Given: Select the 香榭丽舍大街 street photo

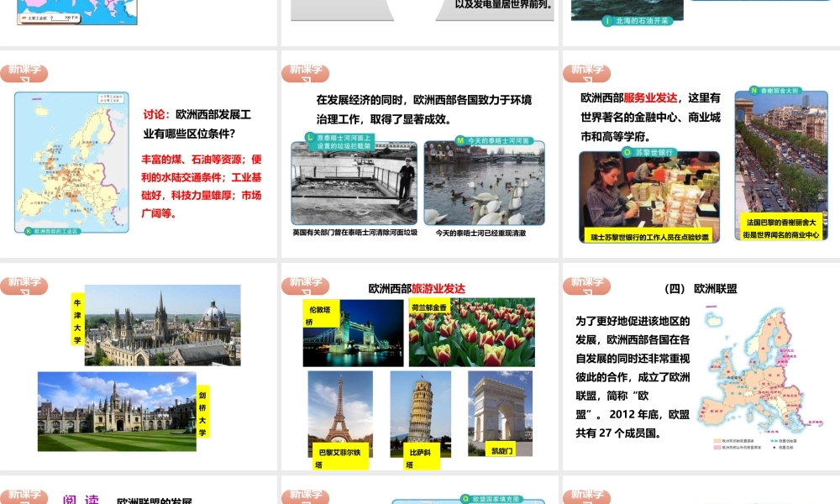Looking at the screenshot, I should (781, 165).
